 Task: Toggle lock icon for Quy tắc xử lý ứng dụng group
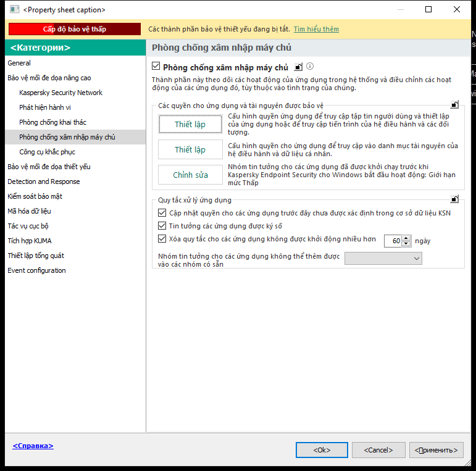pyautogui.click(x=454, y=199)
